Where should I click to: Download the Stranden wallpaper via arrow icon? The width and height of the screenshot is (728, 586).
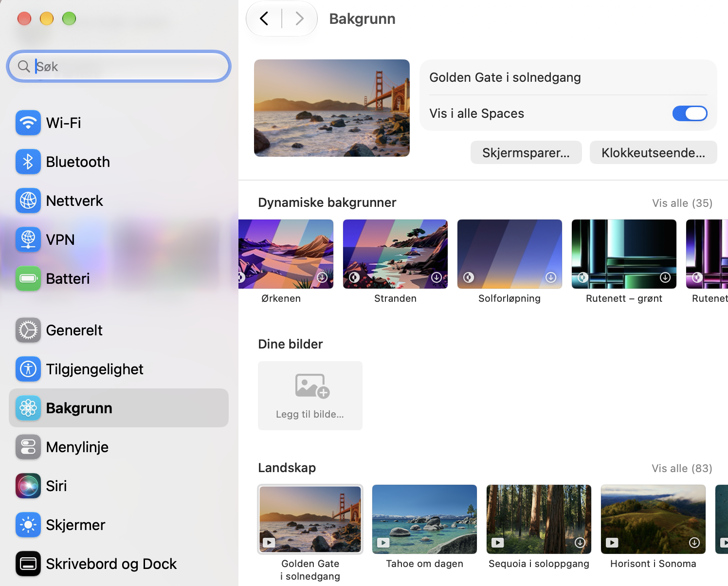[437, 277]
